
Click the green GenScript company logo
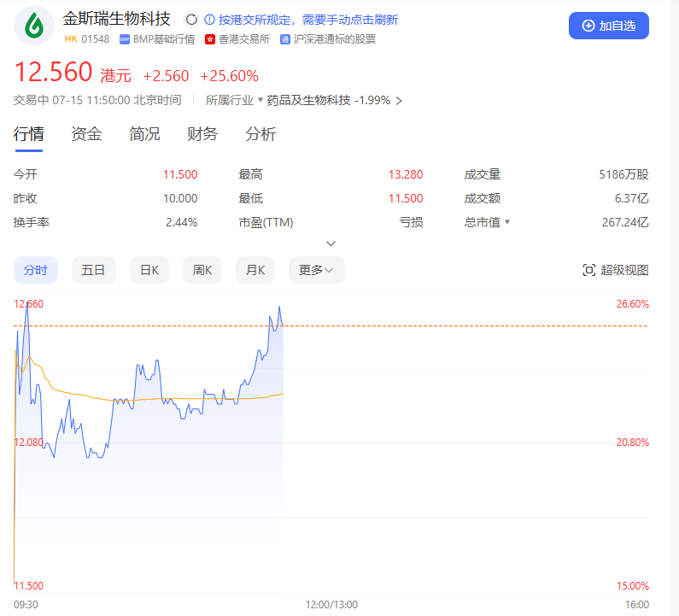(x=34, y=26)
